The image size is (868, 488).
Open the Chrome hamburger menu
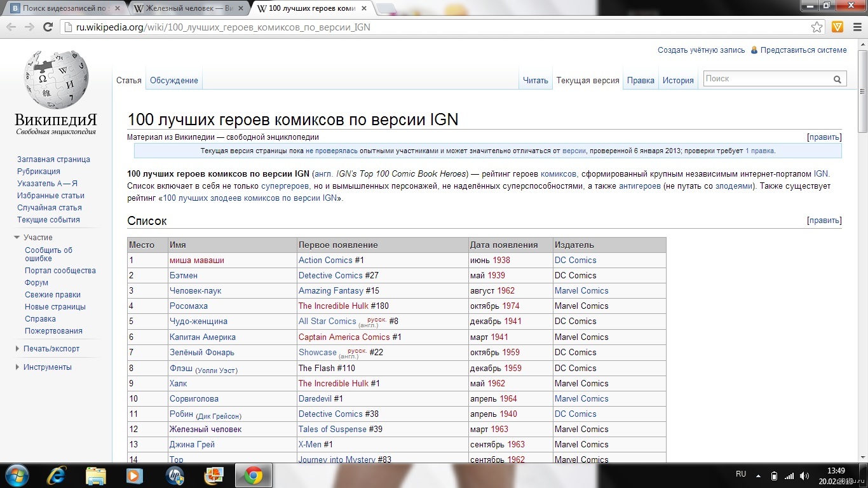click(x=857, y=27)
